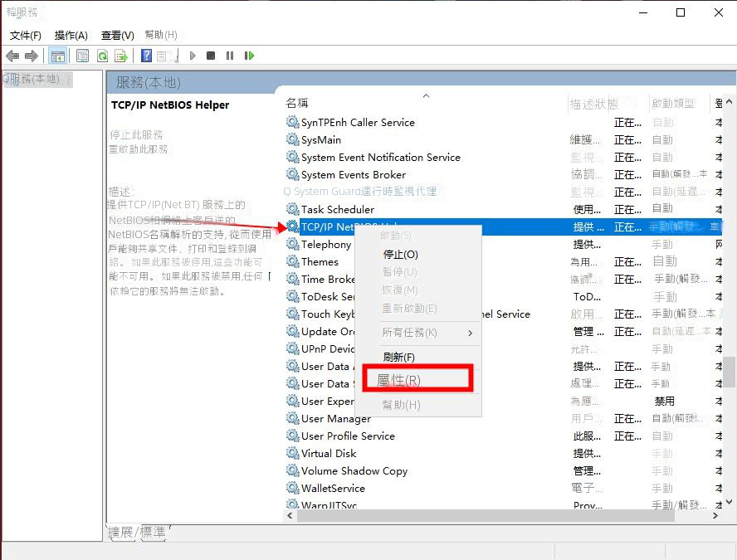Choose 屬性(R) in the context menu
Screen dimensions: 737x560
[x=398, y=380]
